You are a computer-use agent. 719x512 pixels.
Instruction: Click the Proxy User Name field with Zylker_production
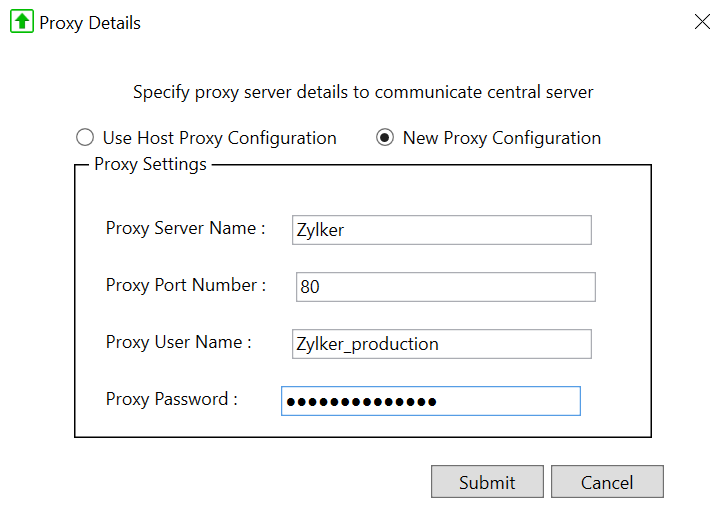[x=441, y=344]
